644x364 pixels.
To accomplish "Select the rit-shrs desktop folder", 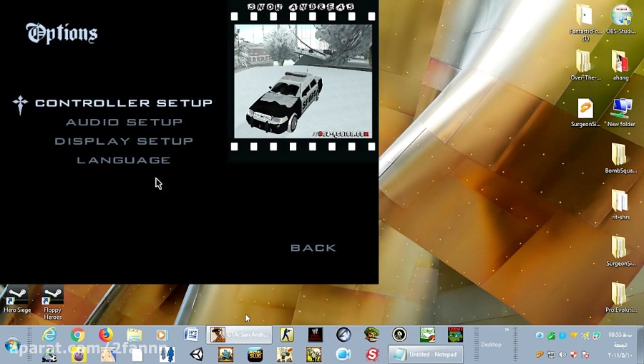I will point(620,205).
